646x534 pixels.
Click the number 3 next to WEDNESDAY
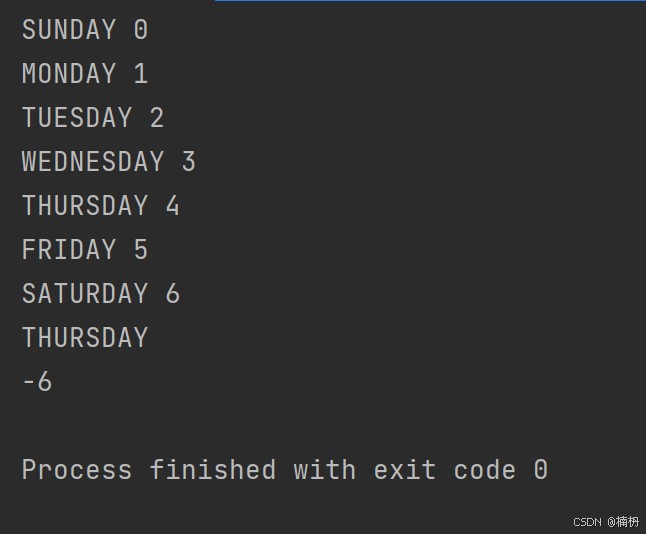pos(189,162)
